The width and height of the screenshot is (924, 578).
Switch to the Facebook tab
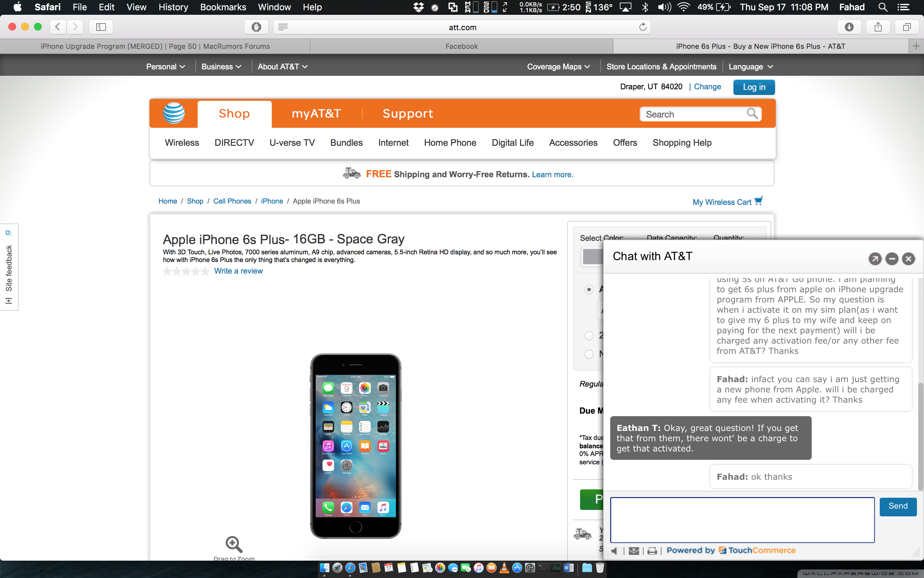[462, 46]
